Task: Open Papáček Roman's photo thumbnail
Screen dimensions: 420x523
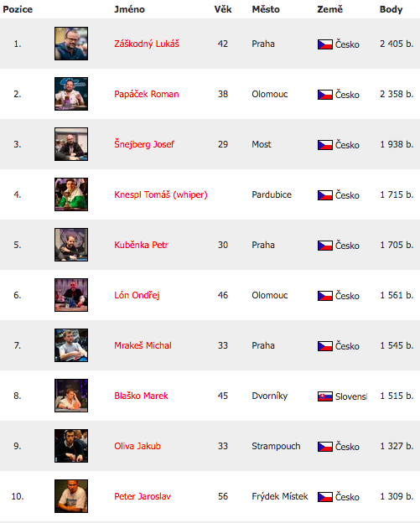Action: point(71,94)
